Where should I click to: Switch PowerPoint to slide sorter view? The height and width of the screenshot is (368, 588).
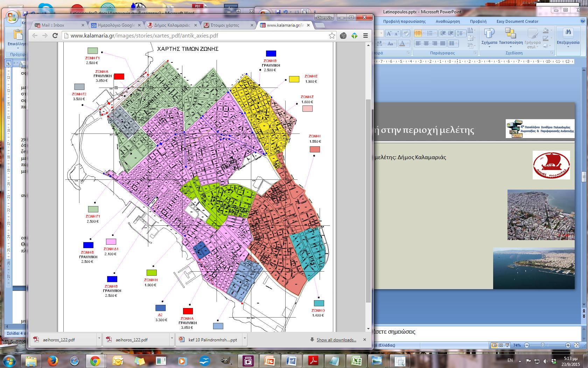coord(500,345)
